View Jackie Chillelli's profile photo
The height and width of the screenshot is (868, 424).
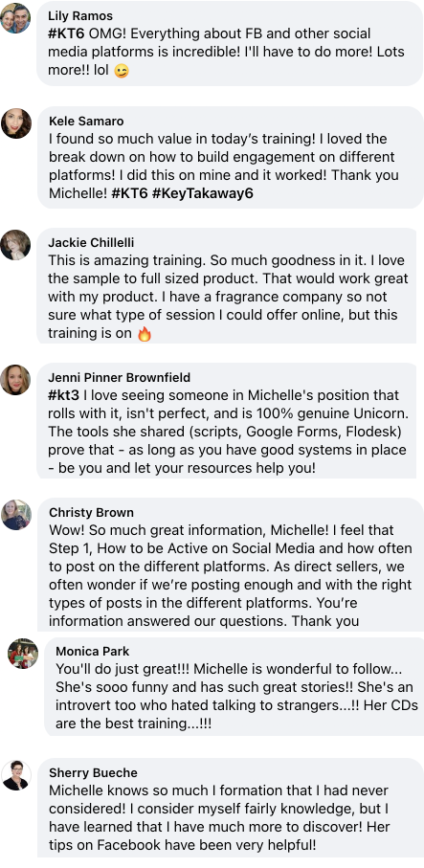15,245
